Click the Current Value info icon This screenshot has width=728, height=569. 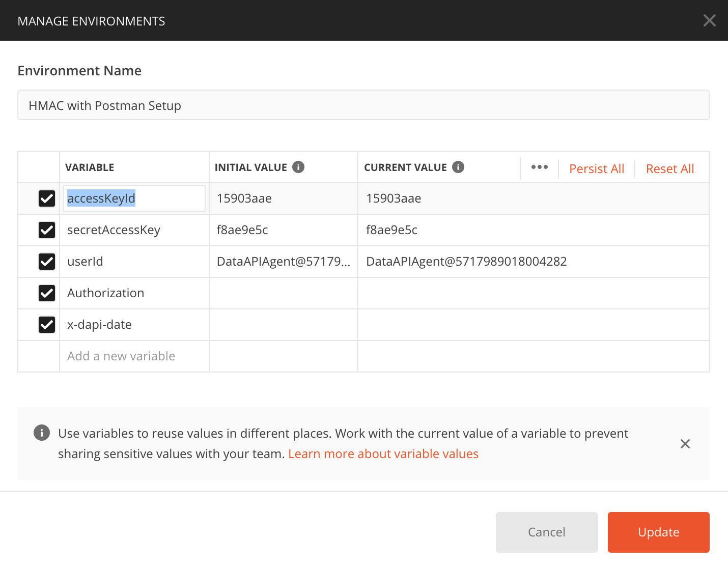click(458, 166)
